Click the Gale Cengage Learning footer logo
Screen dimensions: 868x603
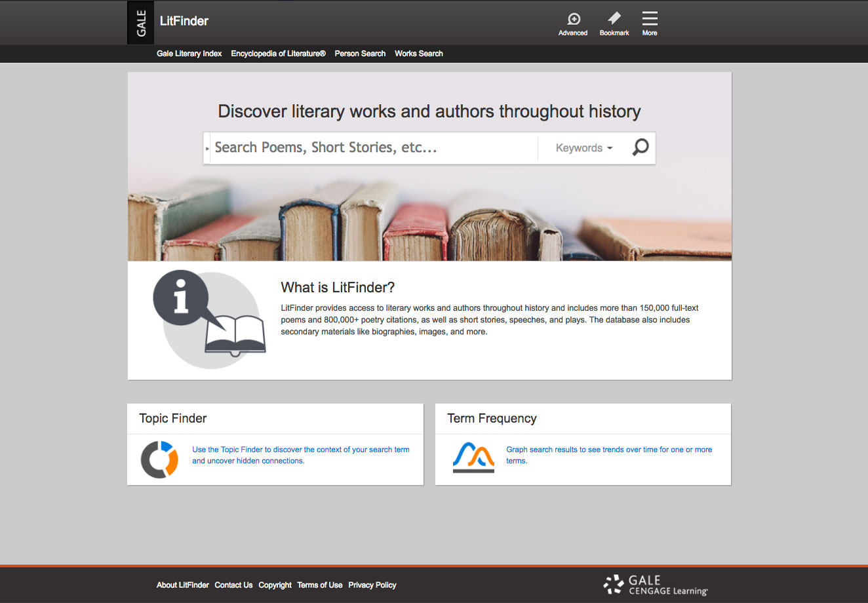tap(656, 585)
